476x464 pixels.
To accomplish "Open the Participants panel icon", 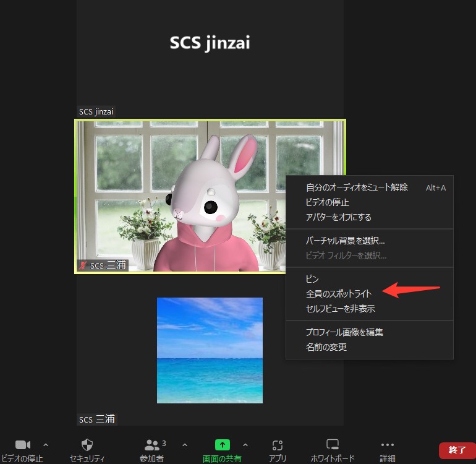I will pos(152,445).
